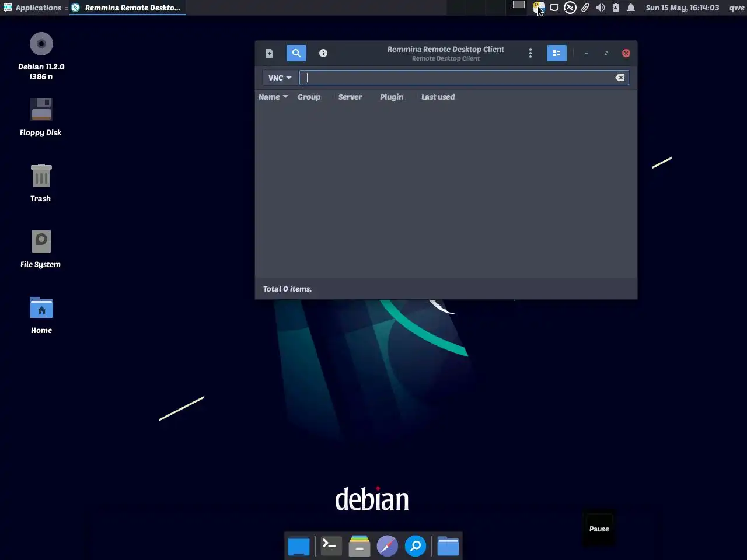Select the Trash desktop icon
This screenshot has height=560, width=747.
pyautogui.click(x=41, y=183)
